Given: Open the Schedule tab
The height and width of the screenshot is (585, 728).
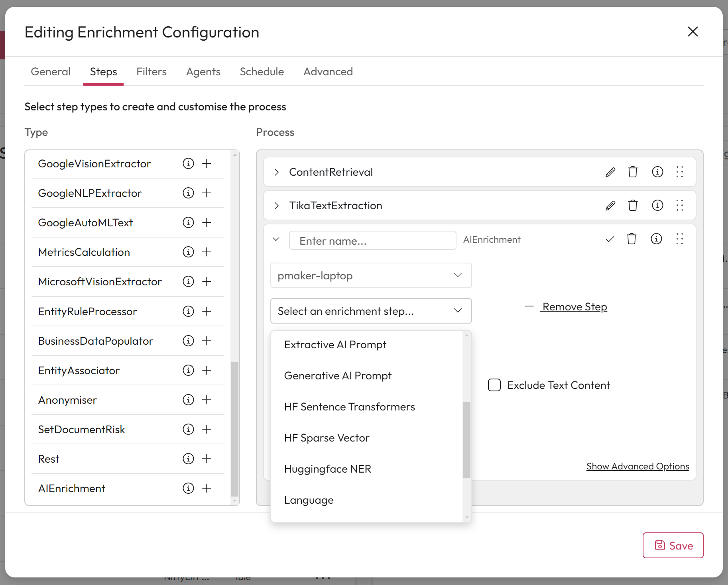Looking at the screenshot, I should click(262, 72).
